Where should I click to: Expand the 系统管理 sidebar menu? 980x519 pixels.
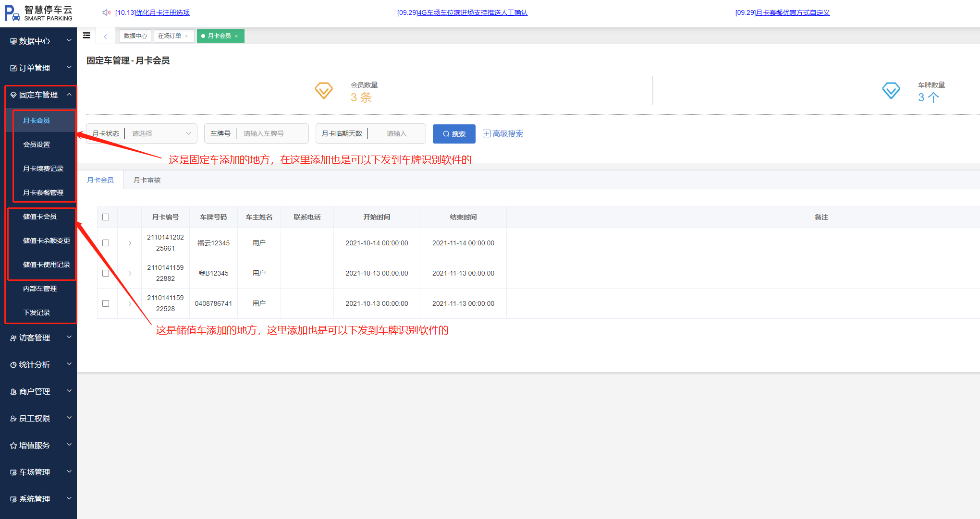[69, 499]
